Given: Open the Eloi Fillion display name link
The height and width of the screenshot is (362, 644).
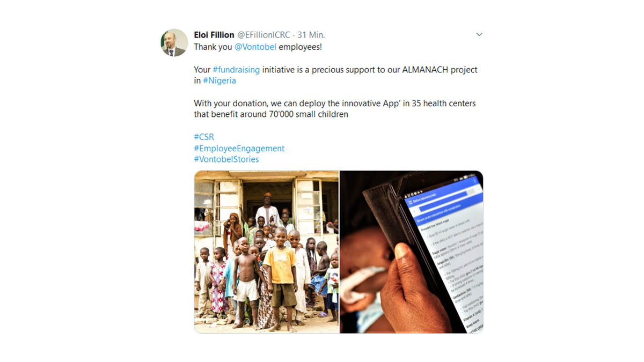Looking at the screenshot, I should point(214,35).
